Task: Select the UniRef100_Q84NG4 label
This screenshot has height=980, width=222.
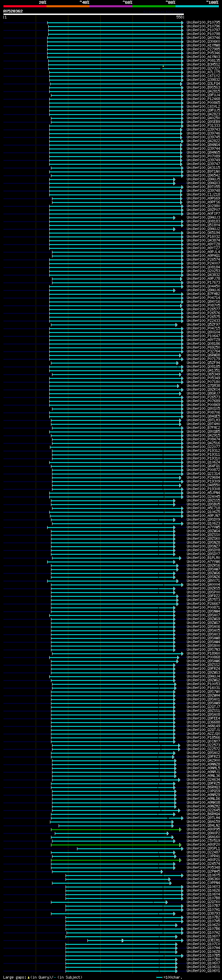Action: point(203,145)
